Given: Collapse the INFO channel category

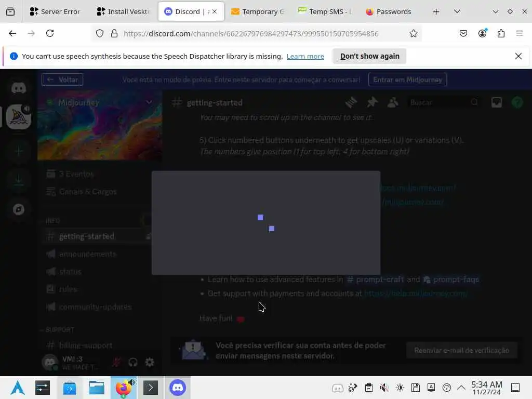Looking at the screenshot, I should (53, 221).
